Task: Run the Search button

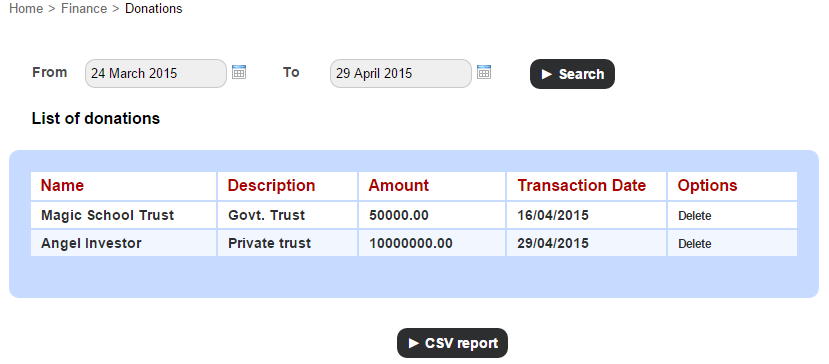Action: 572,74
